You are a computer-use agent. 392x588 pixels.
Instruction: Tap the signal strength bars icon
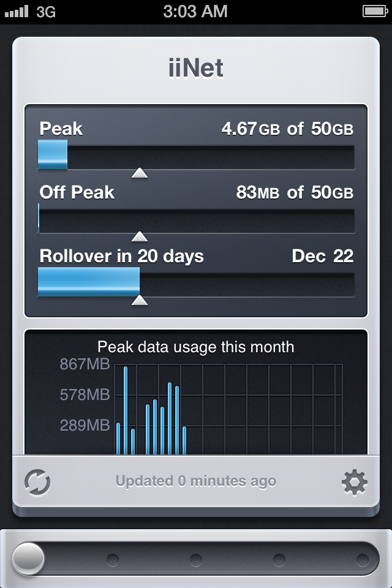pyautogui.click(x=17, y=12)
